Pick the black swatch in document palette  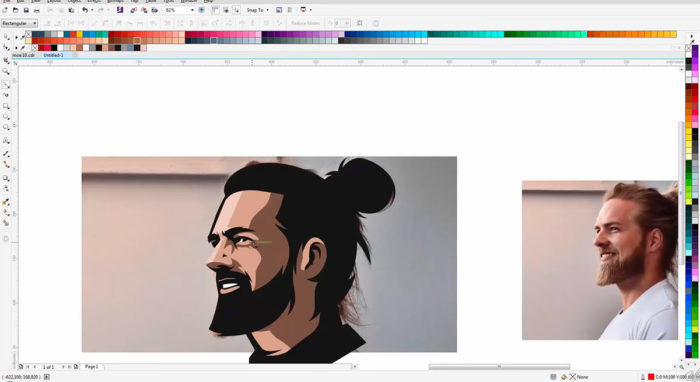click(54, 48)
